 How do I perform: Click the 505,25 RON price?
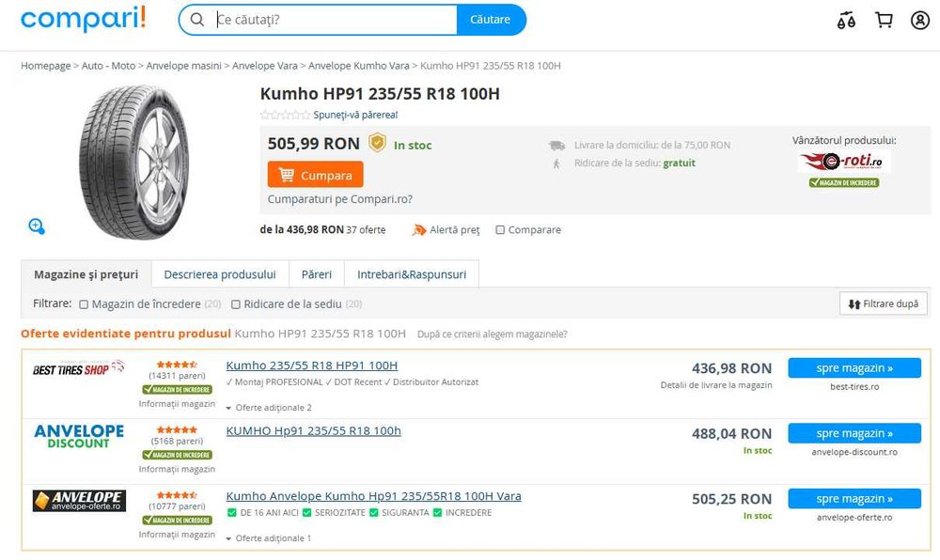pyautogui.click(x=732, y=499)
